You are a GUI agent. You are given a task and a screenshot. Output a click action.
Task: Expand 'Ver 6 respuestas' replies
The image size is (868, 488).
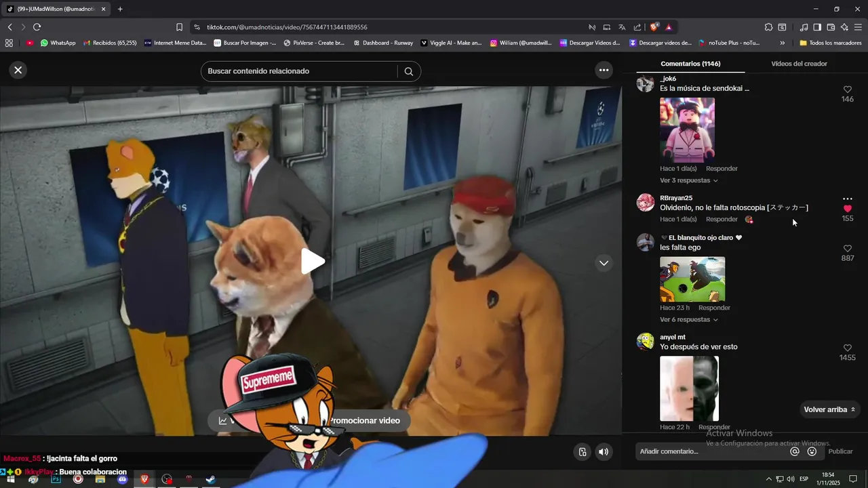point(688,319)
